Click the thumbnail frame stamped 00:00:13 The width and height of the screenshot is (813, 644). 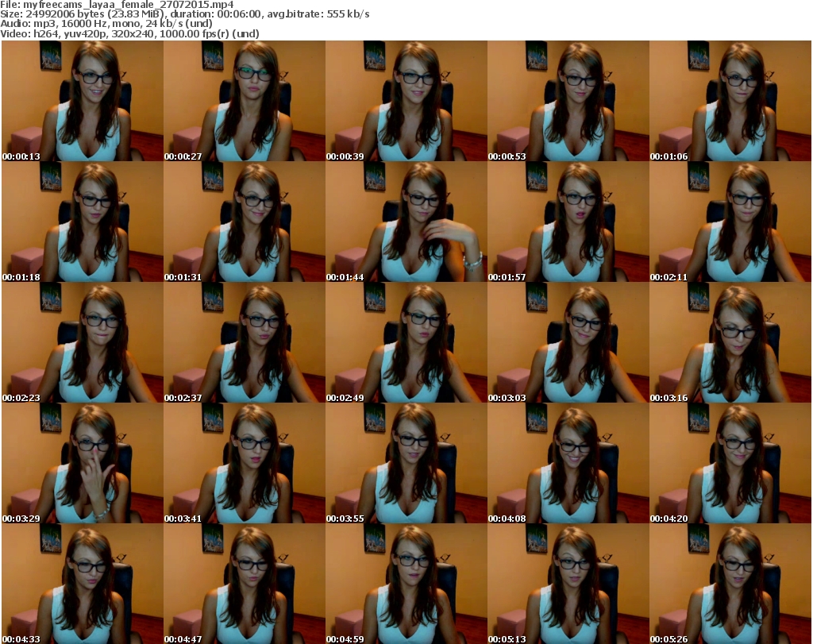pyautogui.click(x=83, y=101)
